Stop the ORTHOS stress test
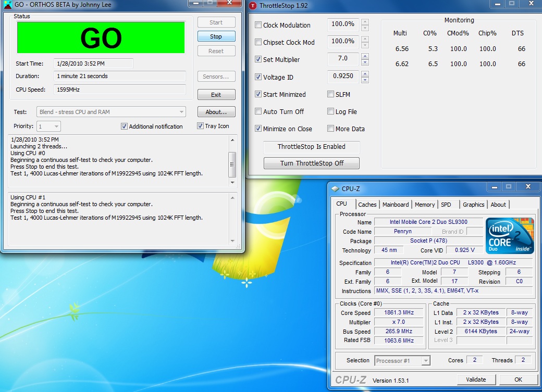 pos(216,36)
